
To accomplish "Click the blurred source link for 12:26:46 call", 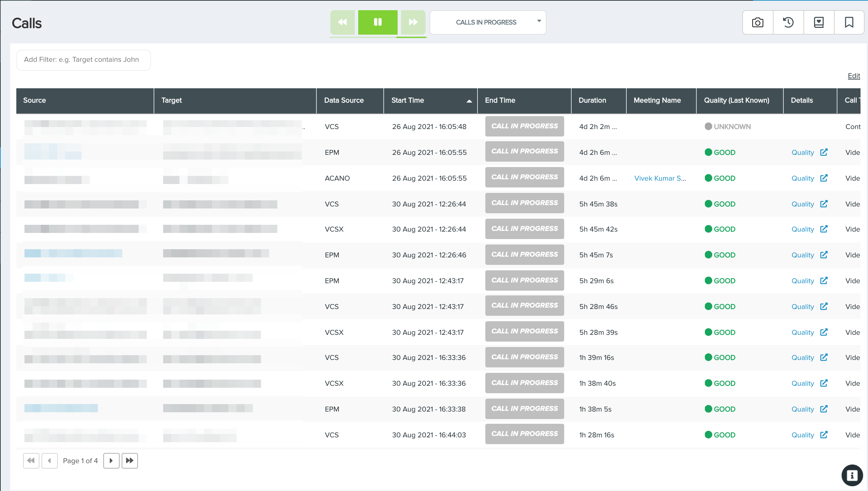I will [x=73, y=253].
